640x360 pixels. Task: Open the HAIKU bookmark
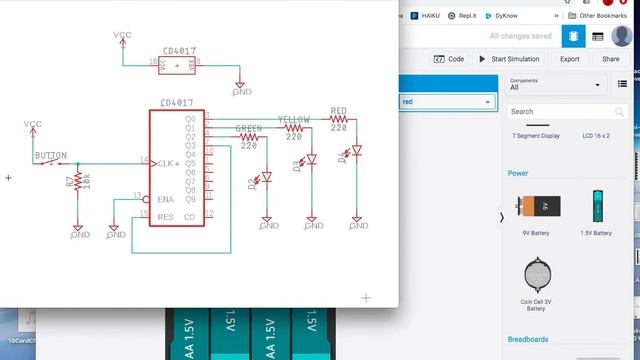[425, 16]
